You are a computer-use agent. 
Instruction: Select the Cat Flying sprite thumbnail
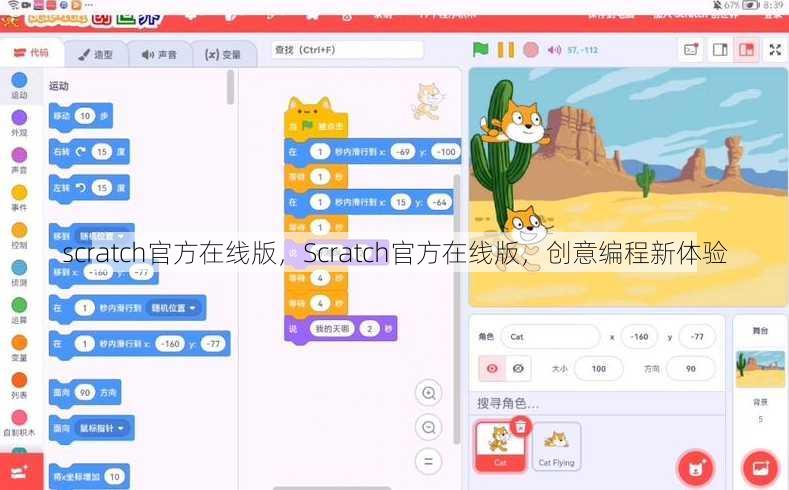coord(556,446)
